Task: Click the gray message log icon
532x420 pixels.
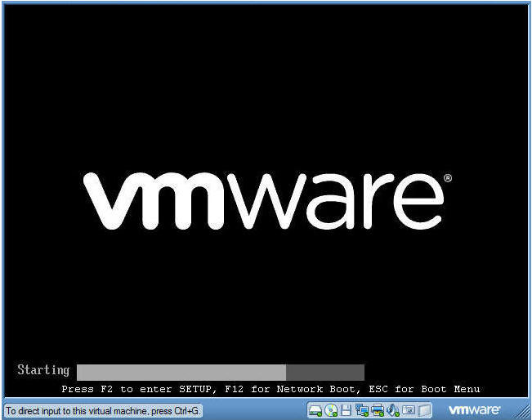Action: point(424,410)
